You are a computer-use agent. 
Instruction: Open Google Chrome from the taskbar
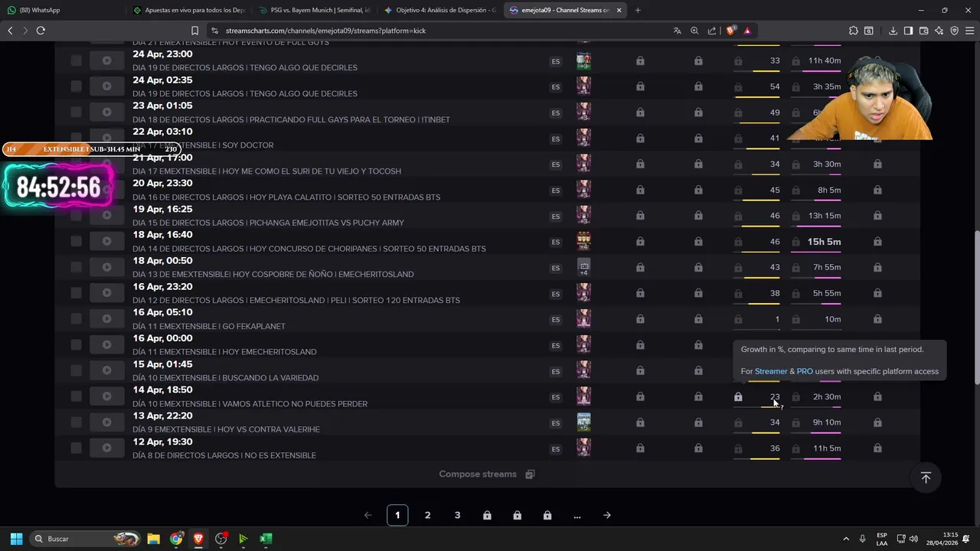176,539
